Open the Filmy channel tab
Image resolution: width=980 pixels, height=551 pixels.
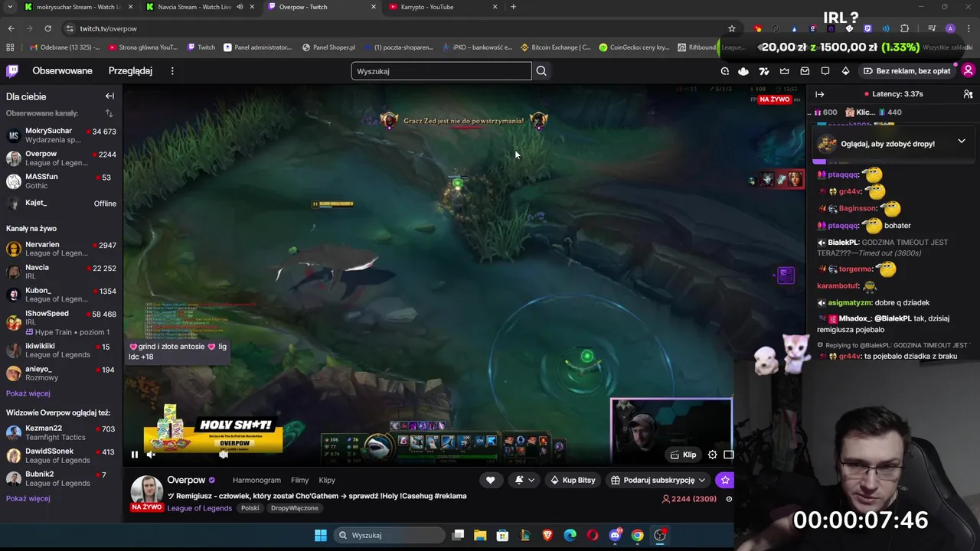pos(299,481)
